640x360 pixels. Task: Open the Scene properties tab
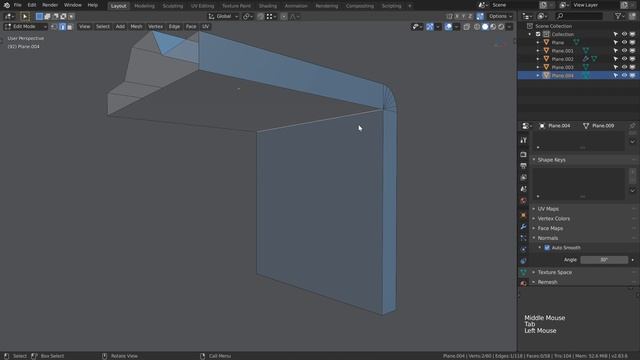(523, 189)
